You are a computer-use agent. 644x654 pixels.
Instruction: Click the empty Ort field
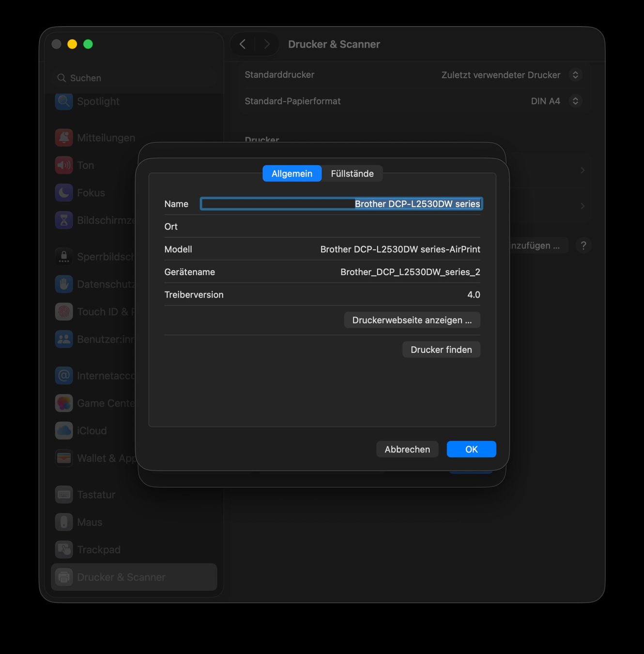(340, 227)
